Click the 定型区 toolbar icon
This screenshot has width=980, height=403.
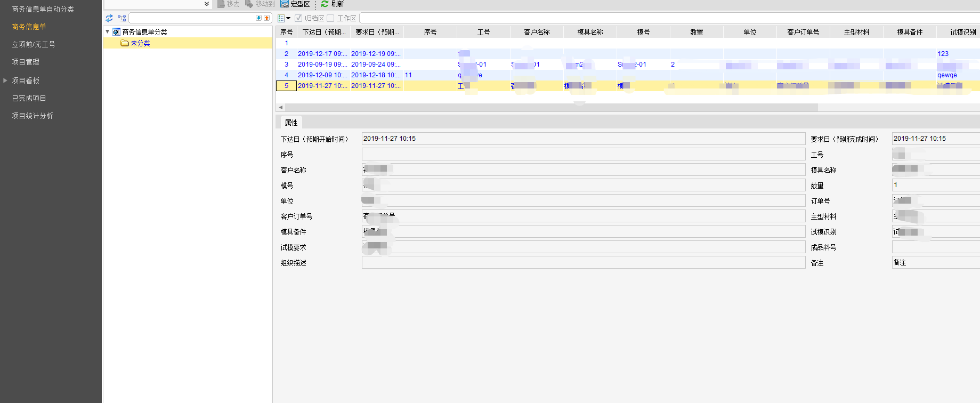point(285,4)
